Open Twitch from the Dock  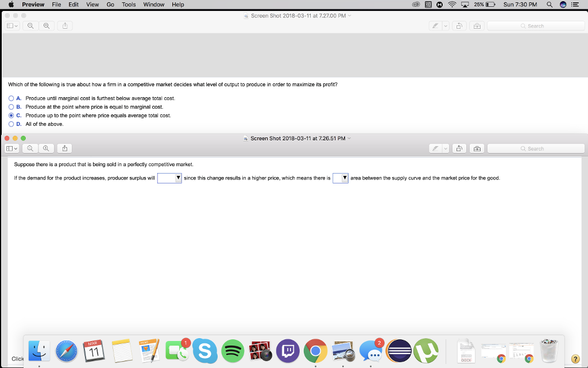tap(288, 351)
